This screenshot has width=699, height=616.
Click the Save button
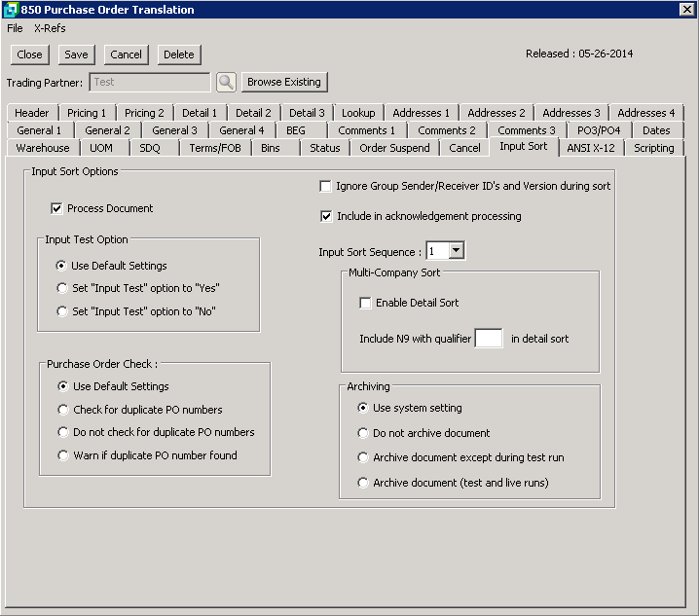76,54
